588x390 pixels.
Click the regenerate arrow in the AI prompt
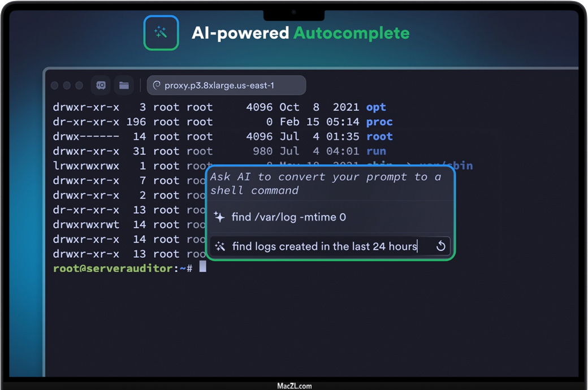(x=441, y=246)
